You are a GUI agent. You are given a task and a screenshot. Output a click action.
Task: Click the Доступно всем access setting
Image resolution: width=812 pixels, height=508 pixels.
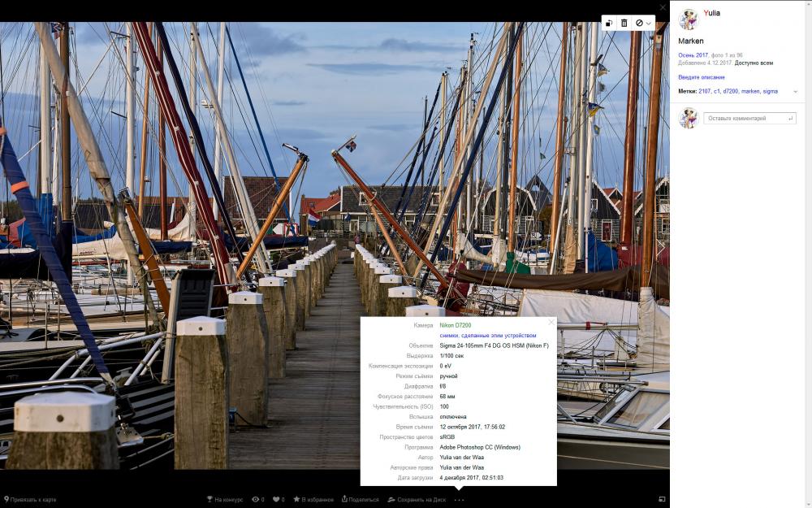coord(754,63)
